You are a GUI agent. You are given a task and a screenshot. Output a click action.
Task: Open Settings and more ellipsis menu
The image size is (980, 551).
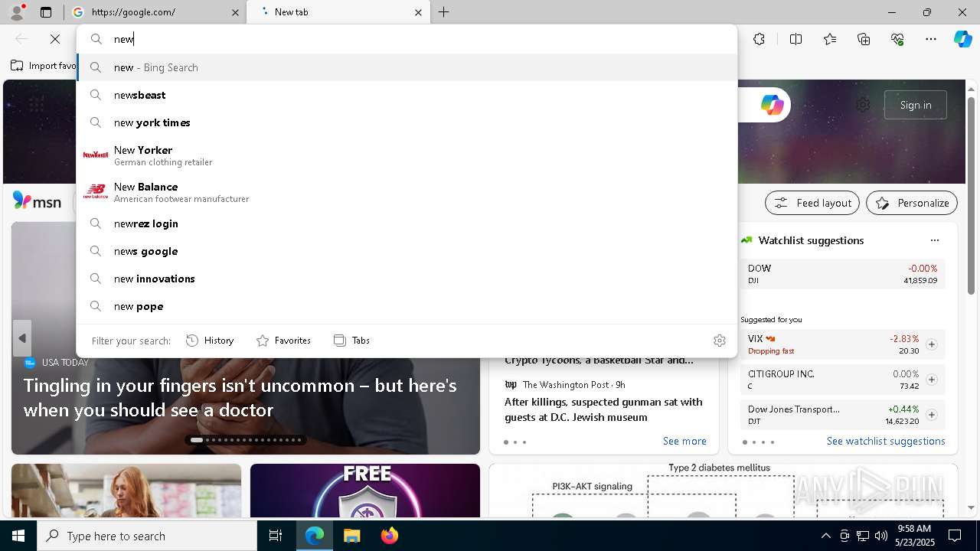click(931, 39)
